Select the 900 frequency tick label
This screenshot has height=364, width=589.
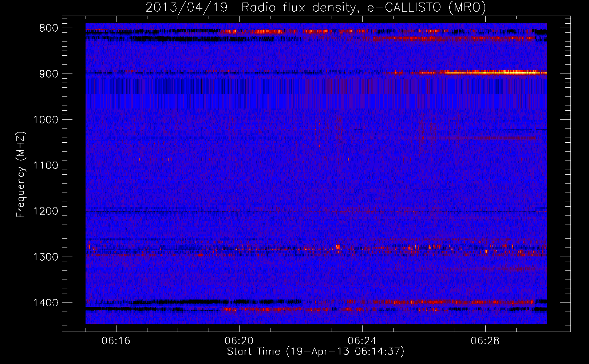pos(49,74)
